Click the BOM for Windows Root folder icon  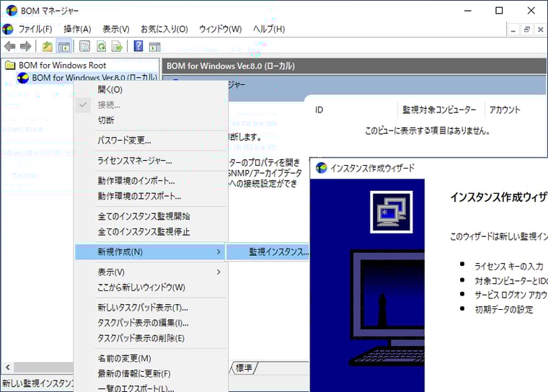click(10, 66)
